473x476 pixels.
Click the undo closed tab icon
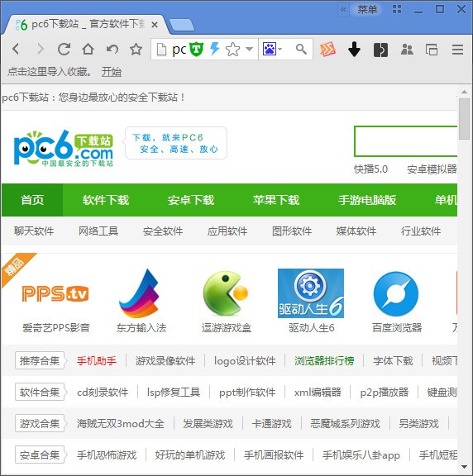click(x=112, y=49)
